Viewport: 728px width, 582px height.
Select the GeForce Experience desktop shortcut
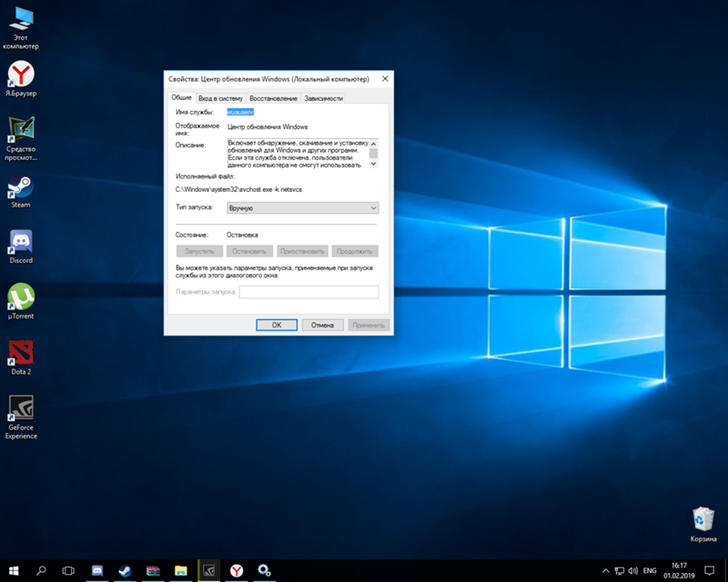[x=21, y=417]
